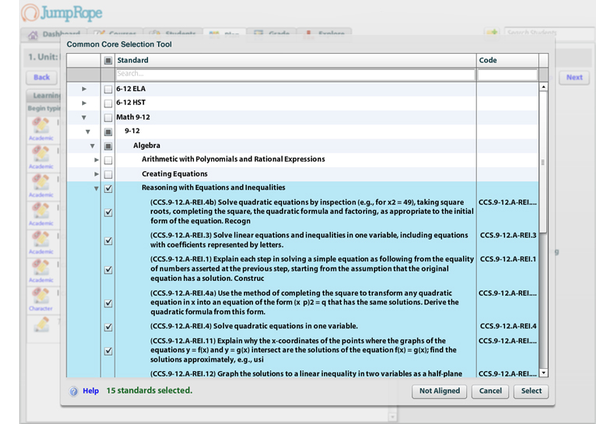
Task: Click the CCS.9-12.A-REI.4 code cell
Action: click(x=508, y=326)
